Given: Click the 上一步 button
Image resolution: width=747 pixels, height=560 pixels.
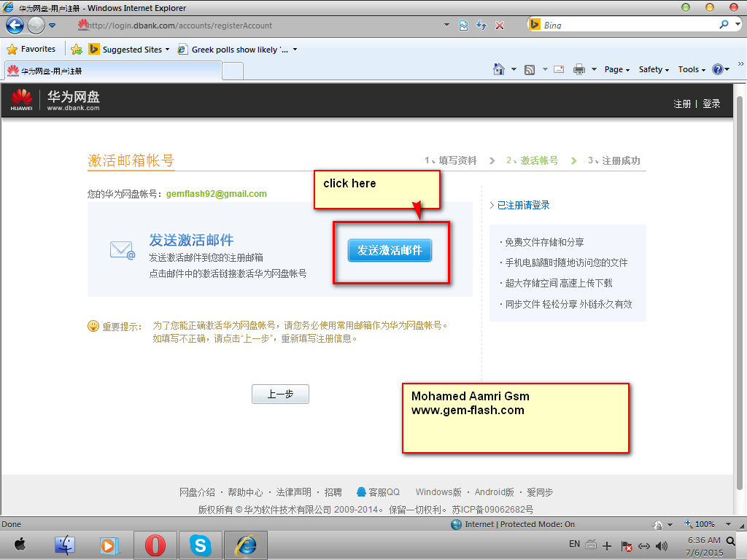Looking at the screenshot, I should click(280, 394).
